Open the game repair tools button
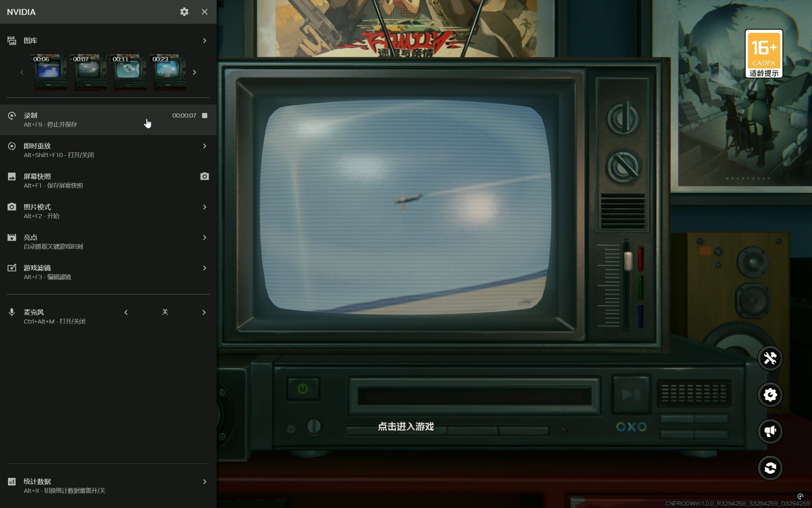This screenshot has width=812, height=508. coord(770,358)
